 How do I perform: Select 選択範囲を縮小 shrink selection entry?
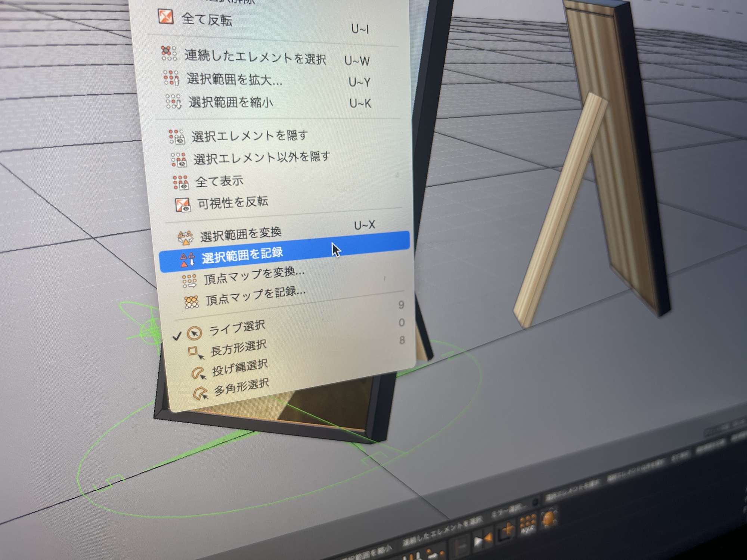[x=231, y=102]
